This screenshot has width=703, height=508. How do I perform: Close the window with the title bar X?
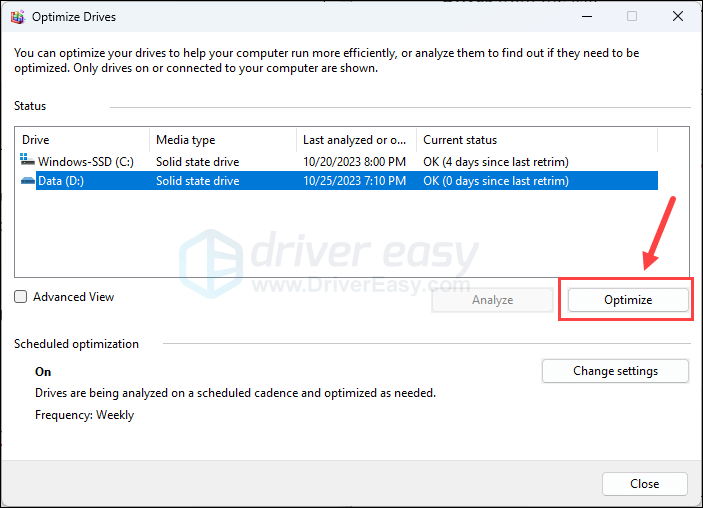(x=677, y=16)
